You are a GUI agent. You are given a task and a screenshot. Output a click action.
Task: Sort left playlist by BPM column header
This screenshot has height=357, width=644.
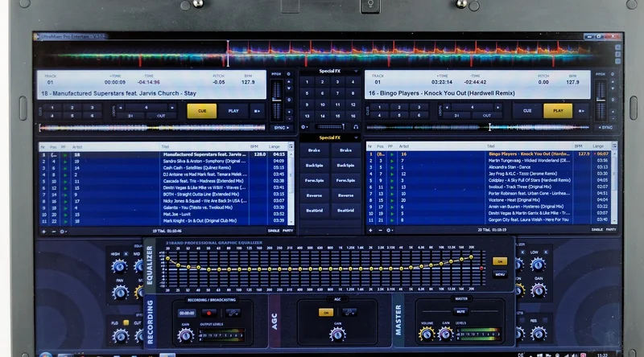click(x=254, y=147)
